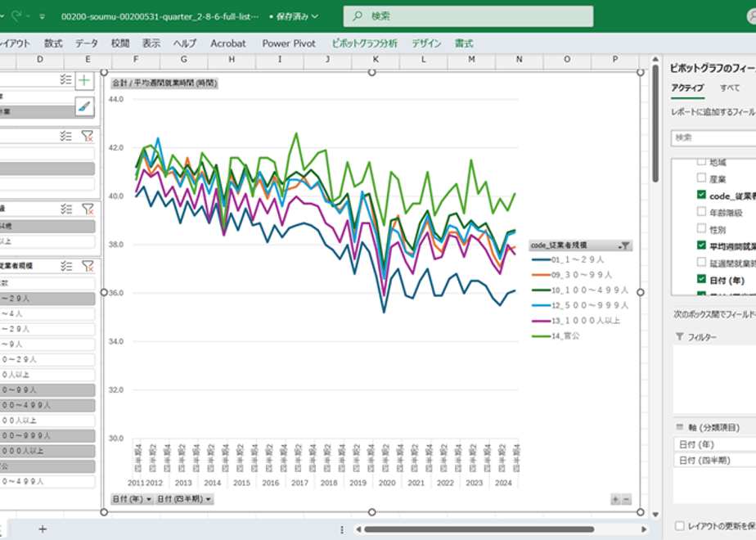Clear filter on the 従業者規模 slicer
Image resolution: width=756 pixels, height=540 pixels.
88,266
